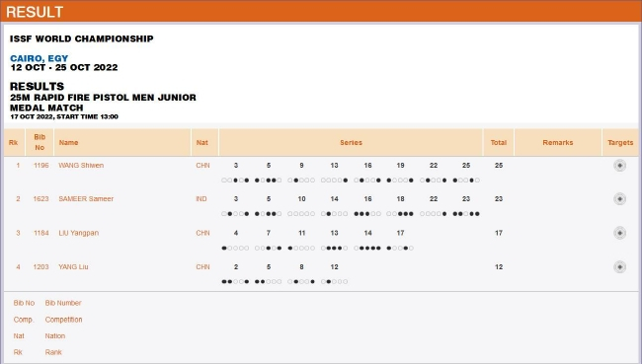Screen dimensions: 642x364
Task: Open targets icon for YANG Liu
Action: (x=619, y=266)
